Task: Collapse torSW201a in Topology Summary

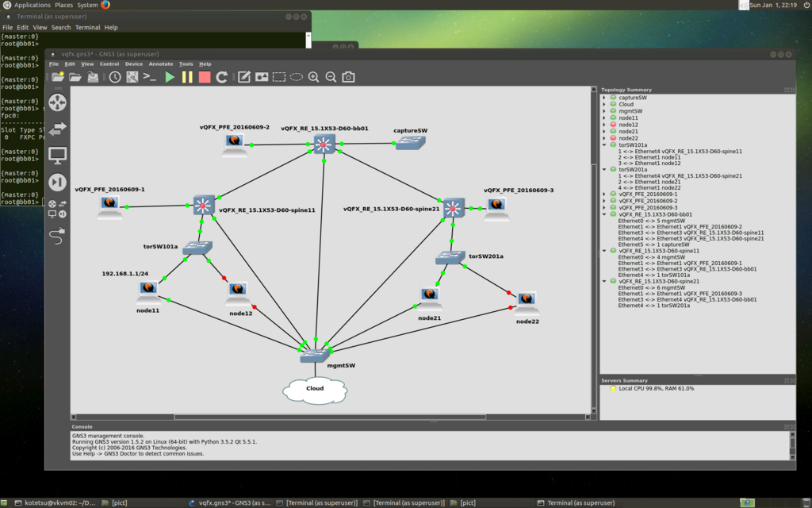Action: point(604,170)
